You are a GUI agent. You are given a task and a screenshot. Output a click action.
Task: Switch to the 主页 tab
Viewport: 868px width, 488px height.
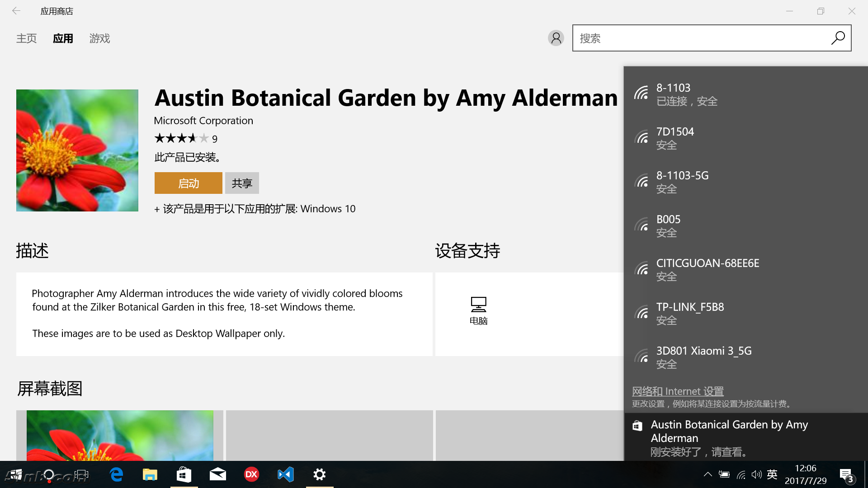tap(26, 38)
